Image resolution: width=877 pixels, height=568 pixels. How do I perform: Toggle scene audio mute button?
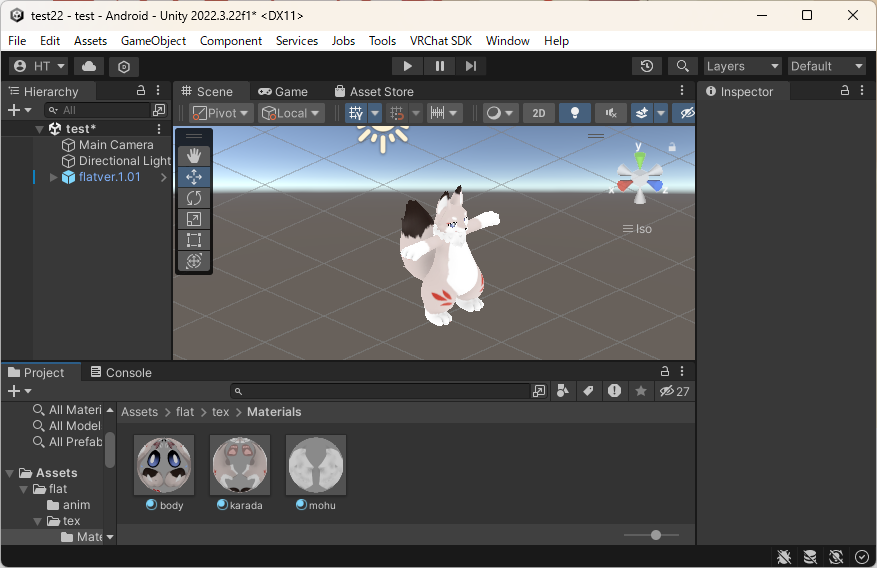pyautogui.click(x=611, y=113)
